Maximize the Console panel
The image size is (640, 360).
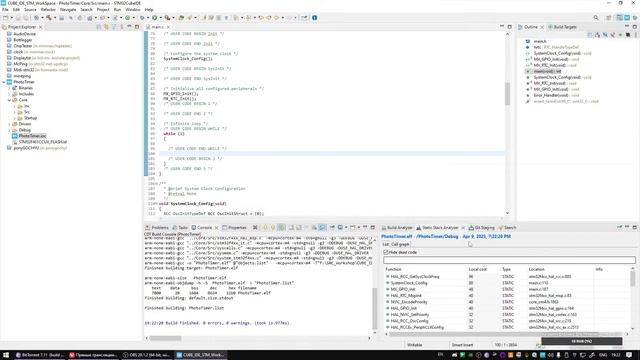pyautogui.click(x=373, y=227)
